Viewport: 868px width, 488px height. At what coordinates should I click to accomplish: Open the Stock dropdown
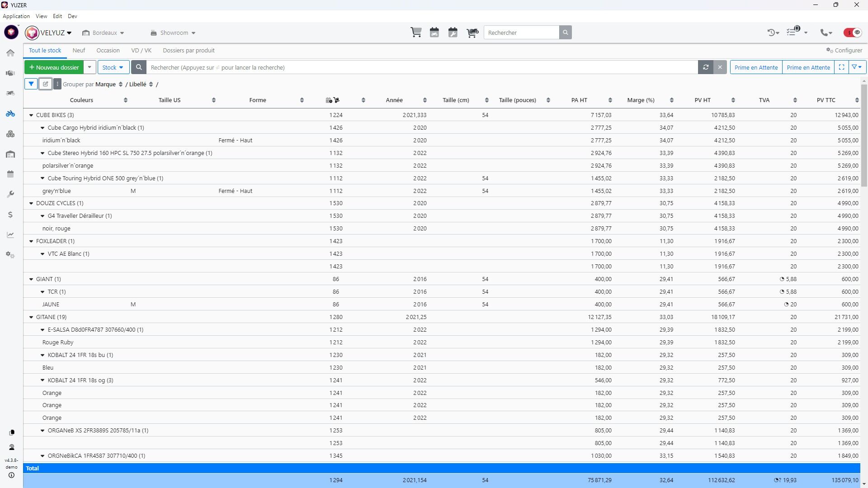113,67
